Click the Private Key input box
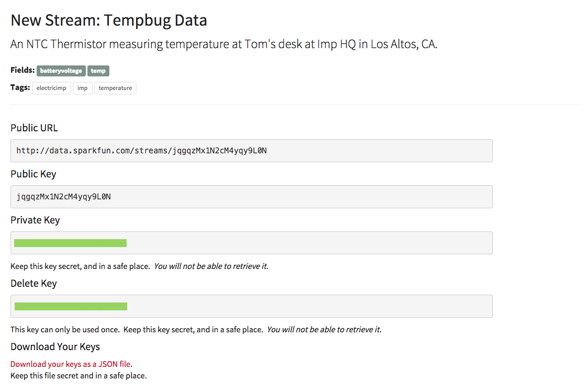 [309, 243]
